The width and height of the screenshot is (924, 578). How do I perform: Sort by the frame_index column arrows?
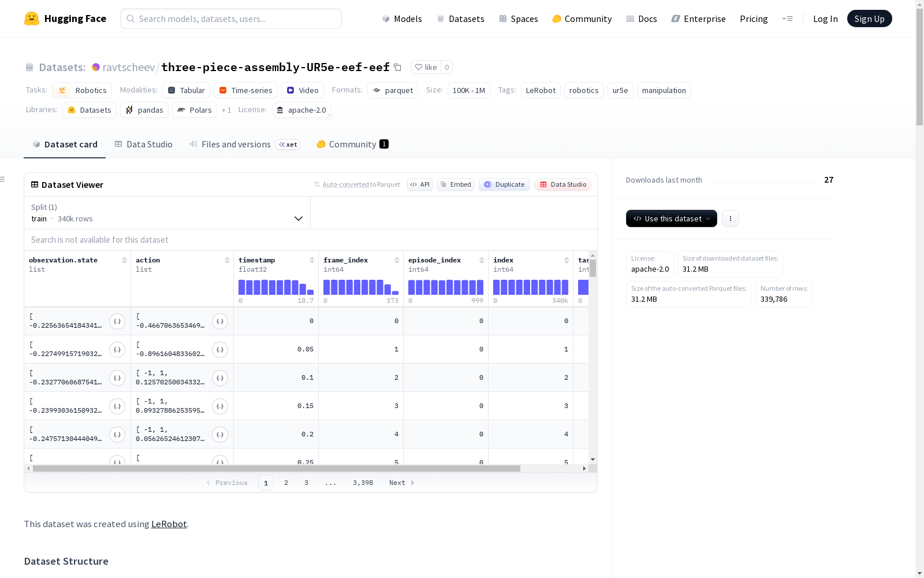point(397,260)
